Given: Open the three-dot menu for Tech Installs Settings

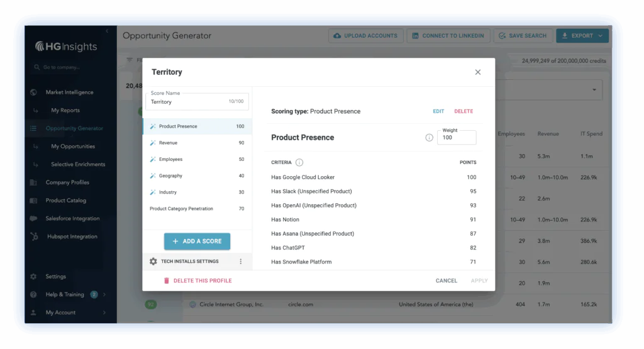Looking at the screenshot, I should point(241,262).
